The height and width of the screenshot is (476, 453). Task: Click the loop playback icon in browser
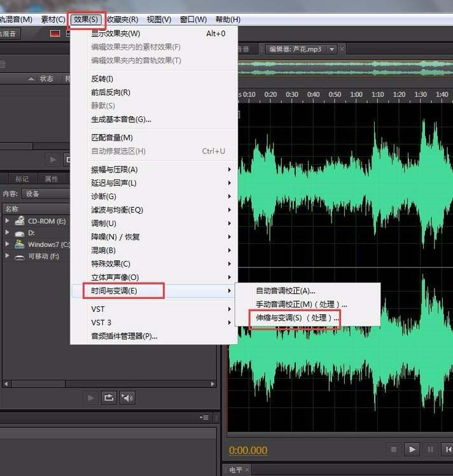(109, 398)
